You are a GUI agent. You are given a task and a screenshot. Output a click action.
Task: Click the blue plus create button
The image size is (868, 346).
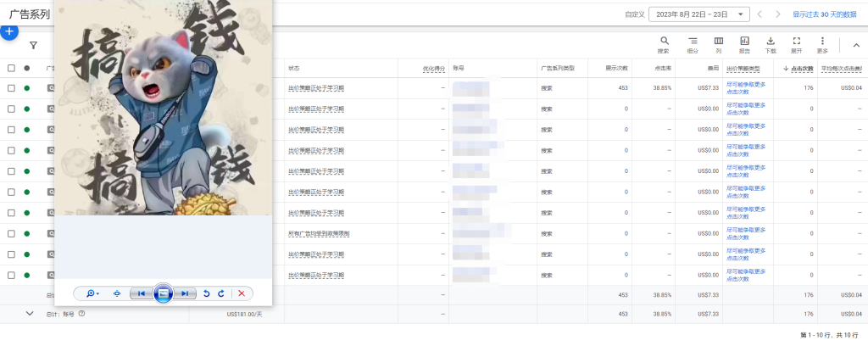click(x=8, y=31)
